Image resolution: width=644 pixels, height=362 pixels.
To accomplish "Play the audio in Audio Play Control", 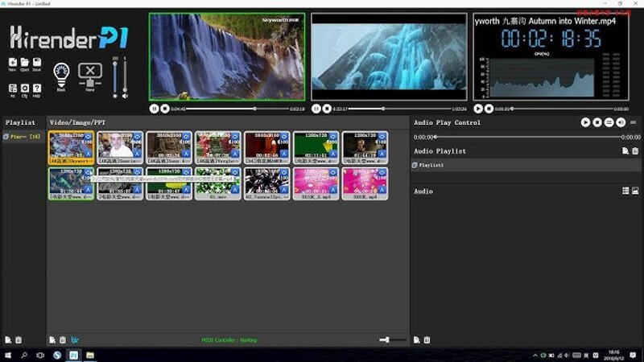I will pos(586,122).
